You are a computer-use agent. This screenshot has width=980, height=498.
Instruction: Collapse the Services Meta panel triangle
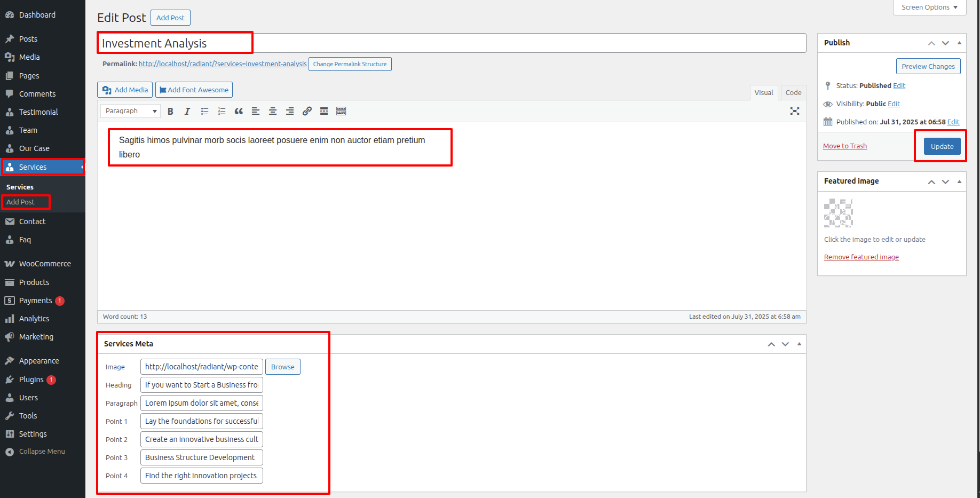point(799,344)
